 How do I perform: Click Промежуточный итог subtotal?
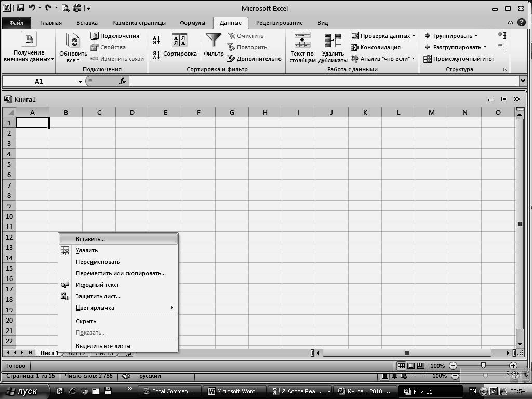click(x=459, y=59)
